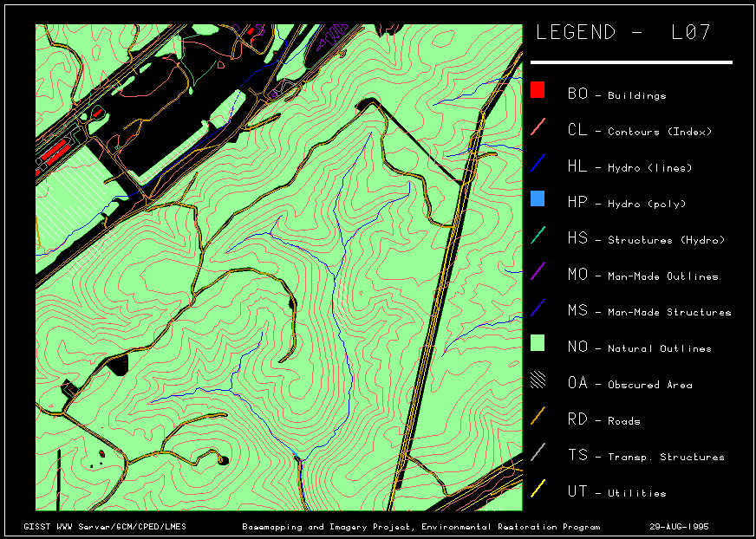Click the Transp. Structures gray line symbol
Image resolution: width=756 pixels, height=539 pixels.
[x=538, y=451]
